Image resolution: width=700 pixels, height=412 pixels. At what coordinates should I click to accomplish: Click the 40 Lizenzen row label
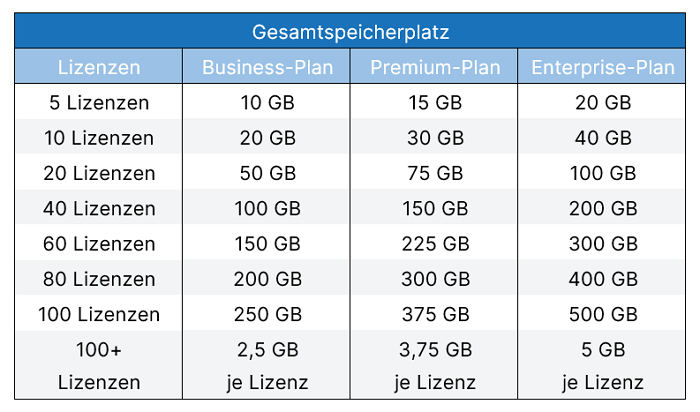(99, 209)
